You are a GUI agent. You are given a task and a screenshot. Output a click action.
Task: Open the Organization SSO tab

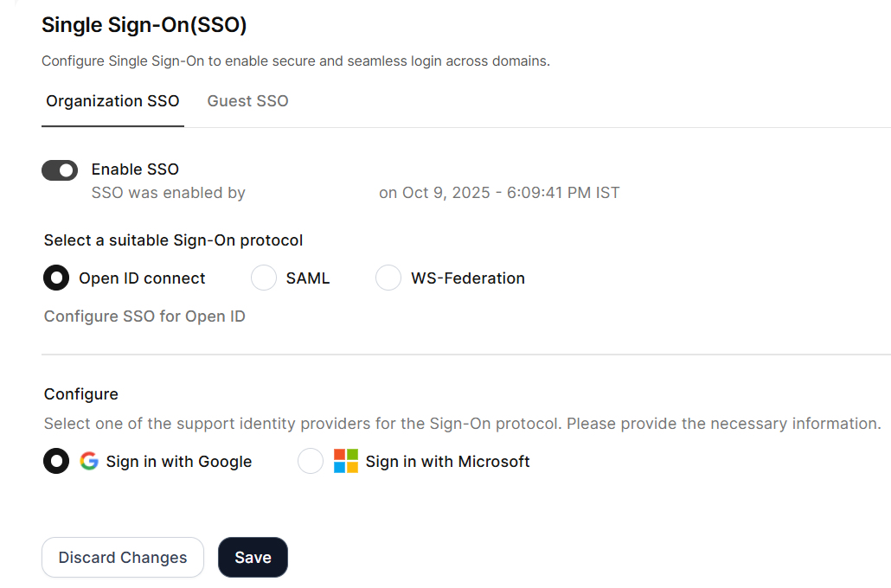pos(112,101)
